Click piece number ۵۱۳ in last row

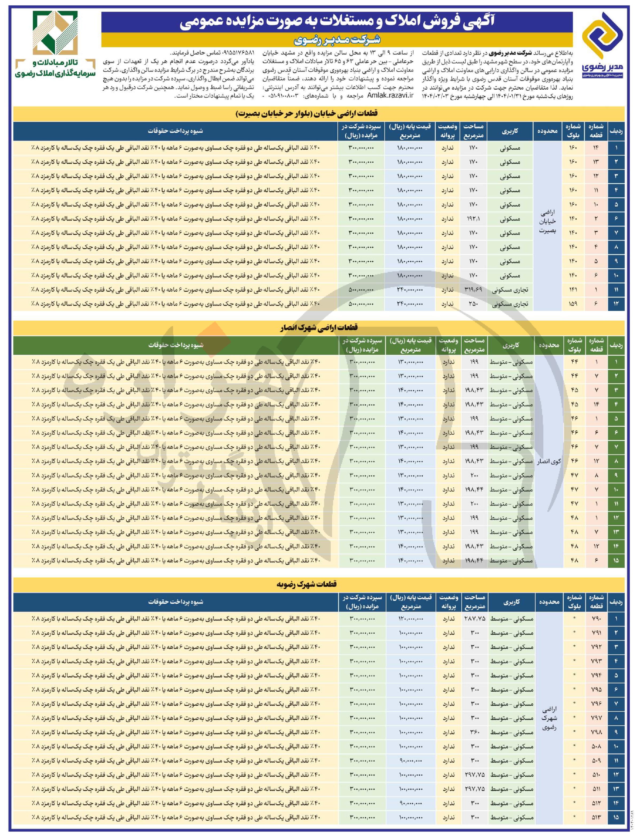click(596, 818)
